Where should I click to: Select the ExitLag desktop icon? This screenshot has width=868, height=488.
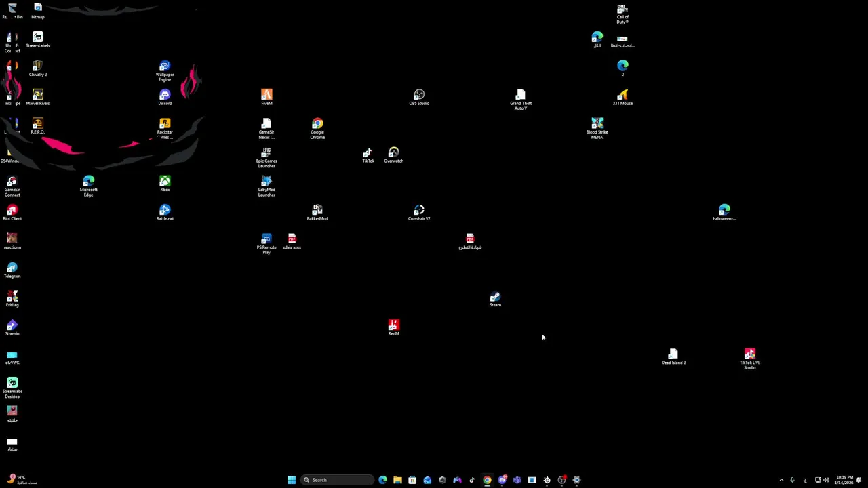[12, 298]
